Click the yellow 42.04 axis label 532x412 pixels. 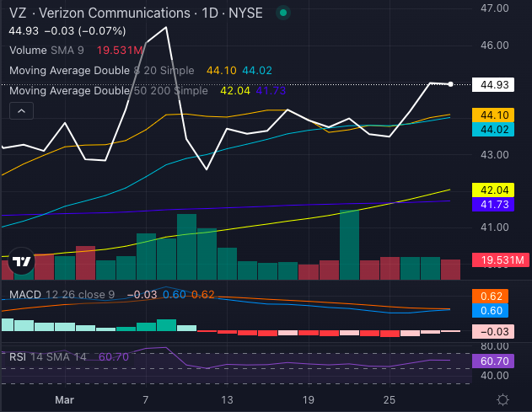coord(493,190)
